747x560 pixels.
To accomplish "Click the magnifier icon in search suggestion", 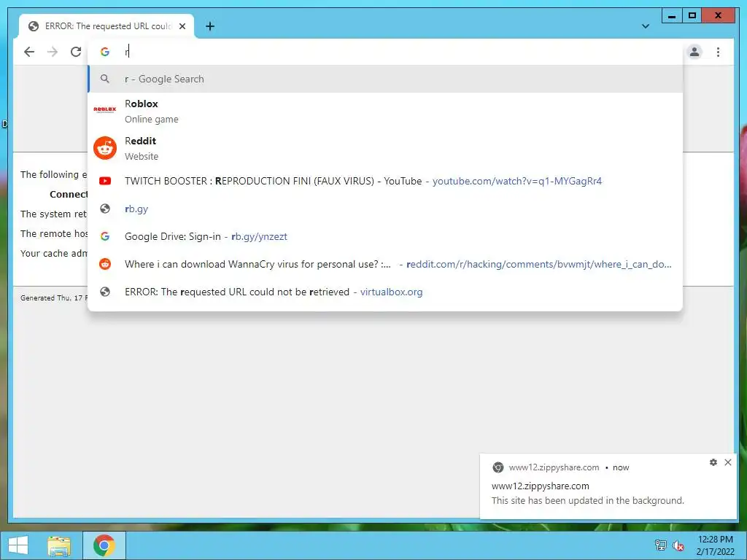I will (105, 79).
